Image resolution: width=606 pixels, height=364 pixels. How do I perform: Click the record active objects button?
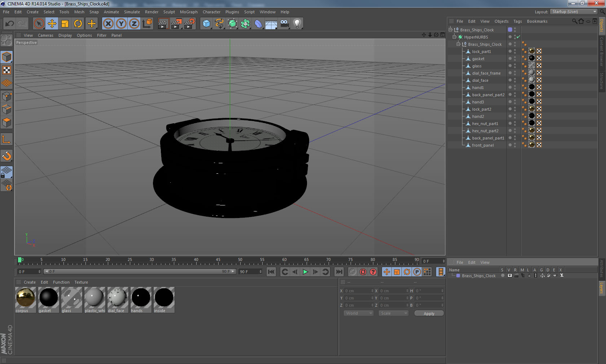tap(353, 272)
